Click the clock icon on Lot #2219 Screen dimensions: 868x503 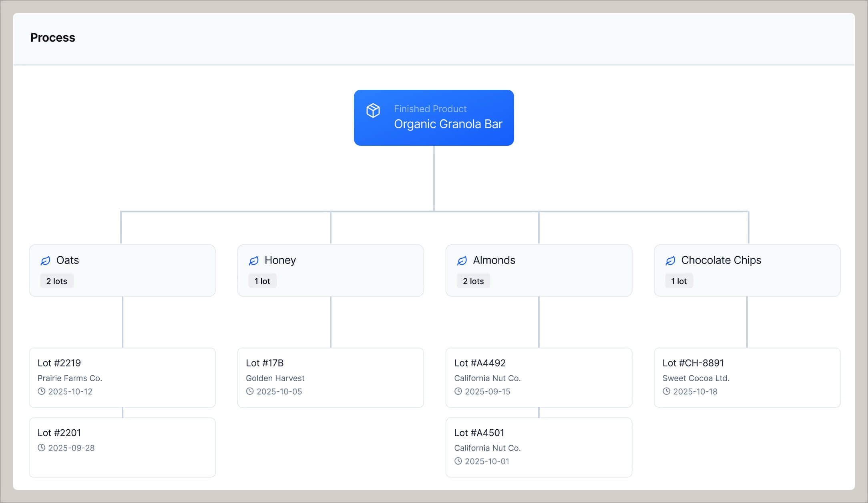click(x=42, y=392)
